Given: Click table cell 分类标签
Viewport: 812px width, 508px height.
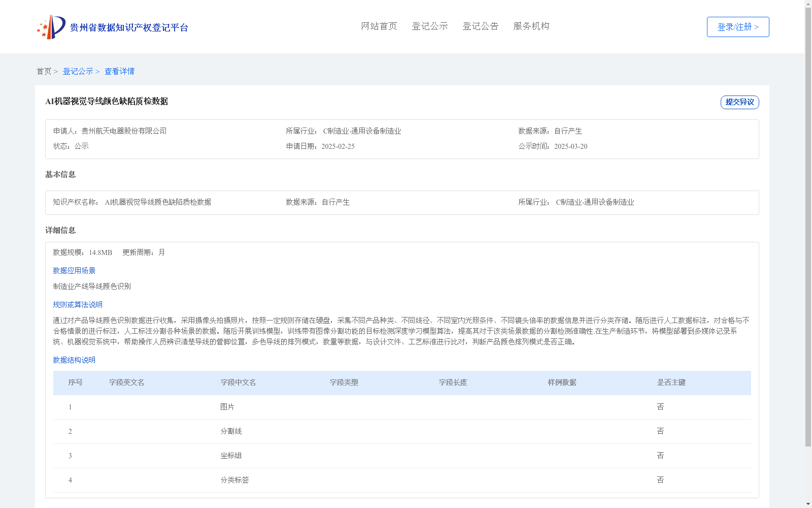Looking at the screenshot, I should point(234,480).
